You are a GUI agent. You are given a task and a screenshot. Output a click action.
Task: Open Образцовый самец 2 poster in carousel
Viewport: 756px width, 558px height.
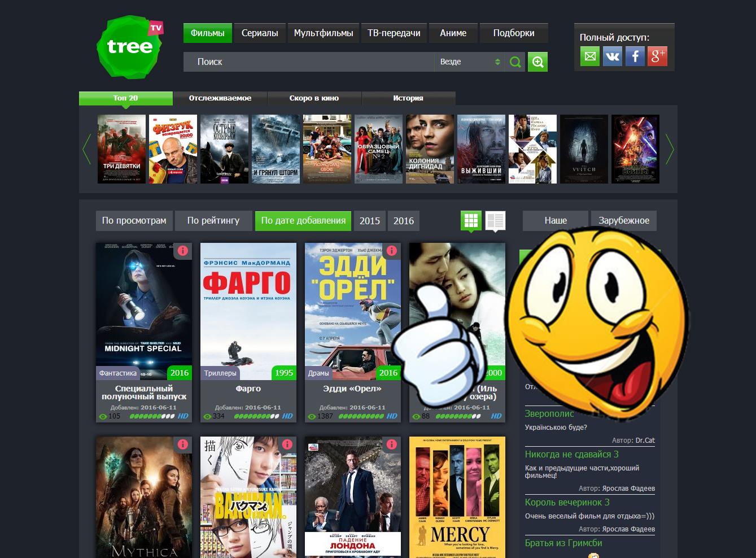(x=378, y=149)
